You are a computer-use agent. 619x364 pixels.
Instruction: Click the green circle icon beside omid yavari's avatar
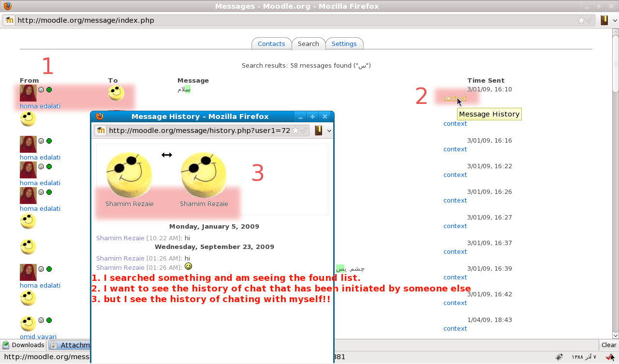pyautogui.click(x=49, y=320)
